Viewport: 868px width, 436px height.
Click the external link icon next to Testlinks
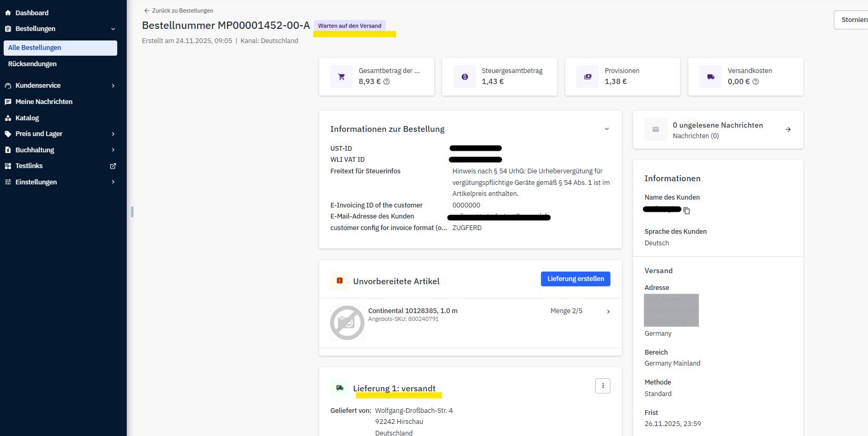(113, 166)
